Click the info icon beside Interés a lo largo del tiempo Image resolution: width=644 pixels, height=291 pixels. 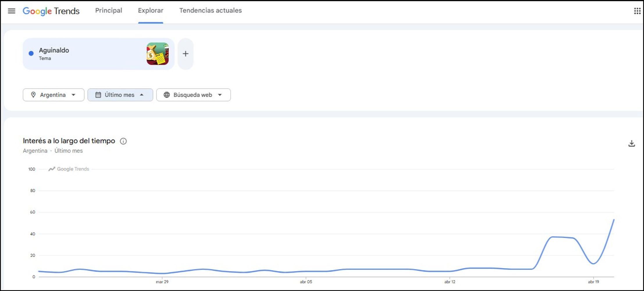tap(123, 141)
